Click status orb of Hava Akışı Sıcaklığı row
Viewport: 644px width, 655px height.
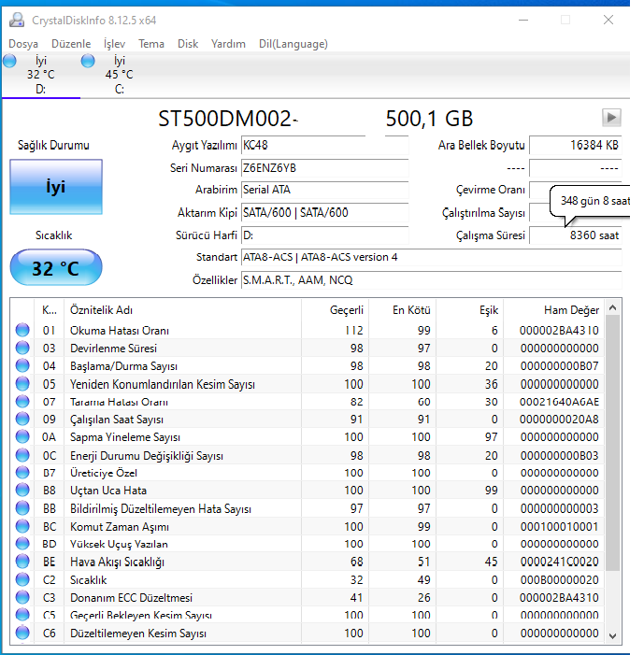tap(22, 561)
